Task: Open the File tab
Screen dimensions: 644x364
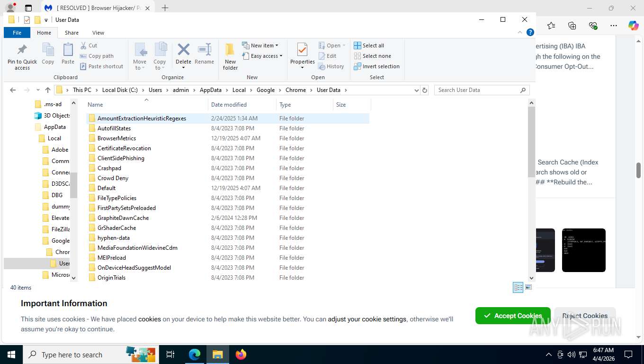Action: (17, 33)
